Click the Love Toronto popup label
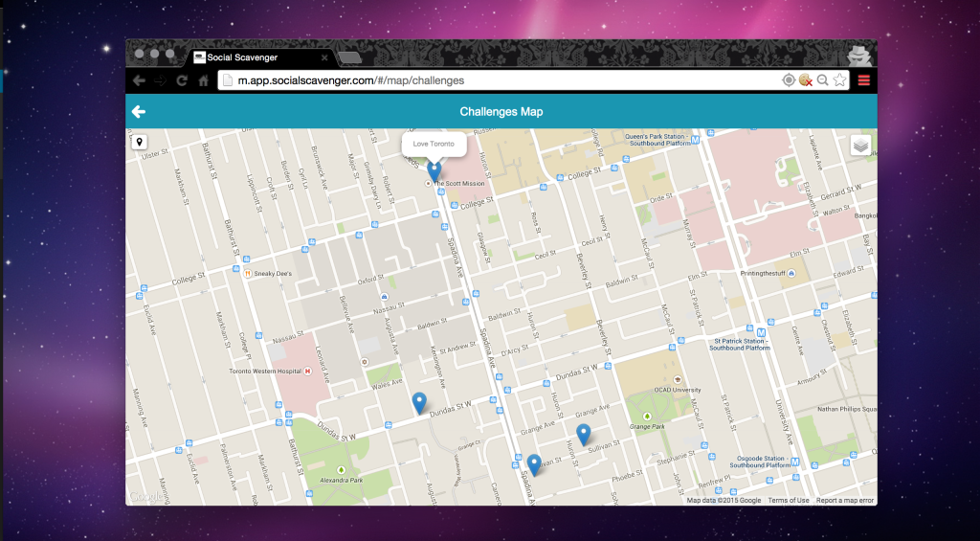 pos(434,144)
